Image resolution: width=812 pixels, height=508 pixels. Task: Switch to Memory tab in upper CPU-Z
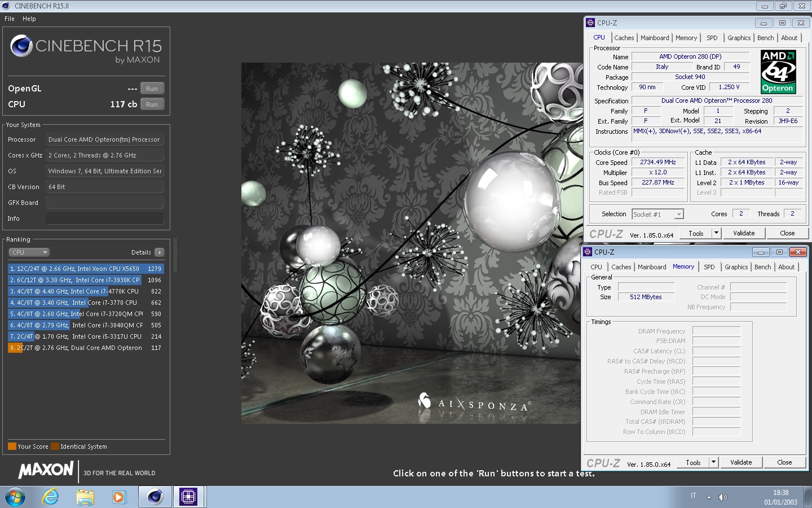click(x=686, y=38)
